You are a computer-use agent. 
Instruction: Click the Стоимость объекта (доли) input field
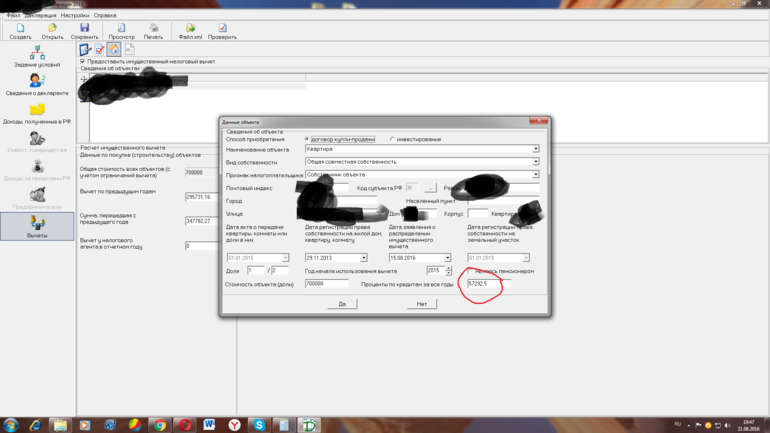[326, 284]
